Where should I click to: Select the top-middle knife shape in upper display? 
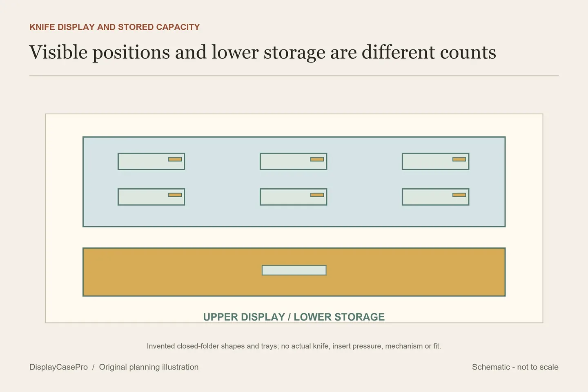294,161
